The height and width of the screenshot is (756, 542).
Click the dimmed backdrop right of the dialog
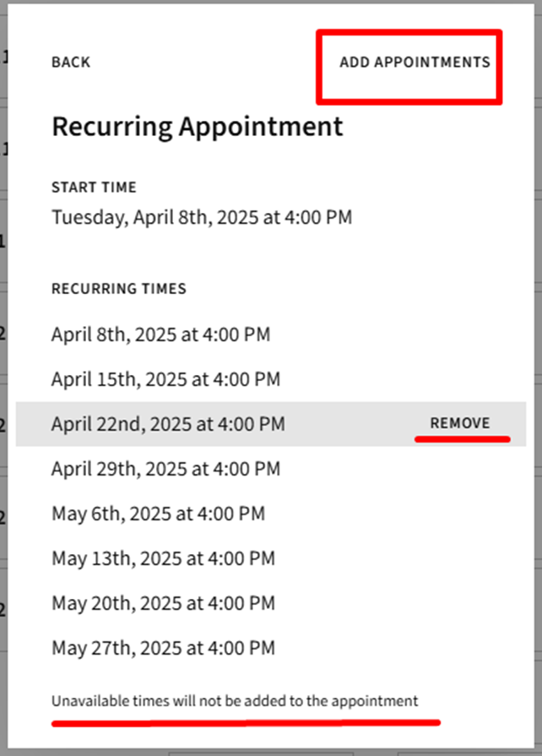(538, 338)
